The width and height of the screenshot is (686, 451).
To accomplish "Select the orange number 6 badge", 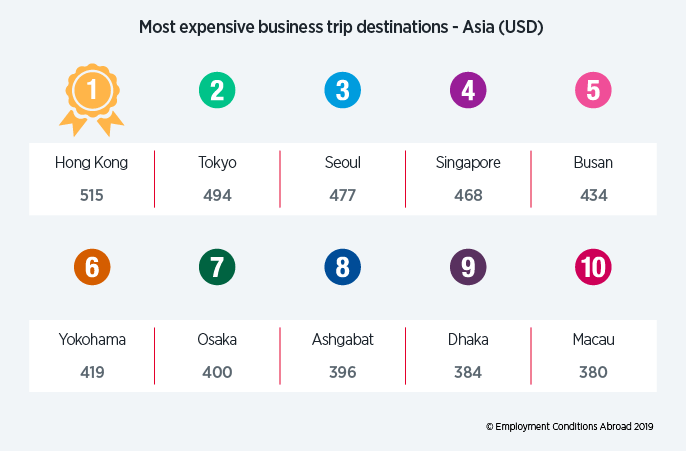I will coord(92,267).
